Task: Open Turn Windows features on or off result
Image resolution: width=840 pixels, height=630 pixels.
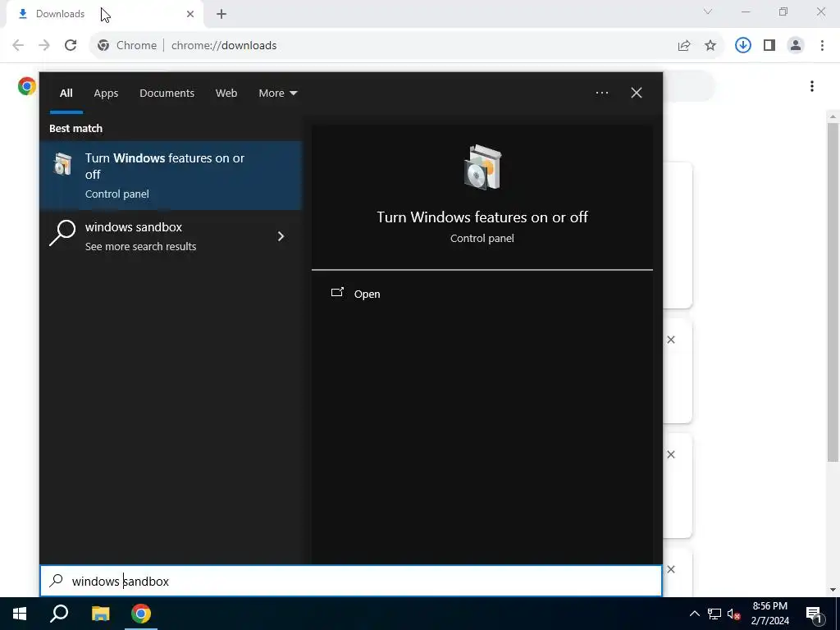Action: (x=171, y=176)
